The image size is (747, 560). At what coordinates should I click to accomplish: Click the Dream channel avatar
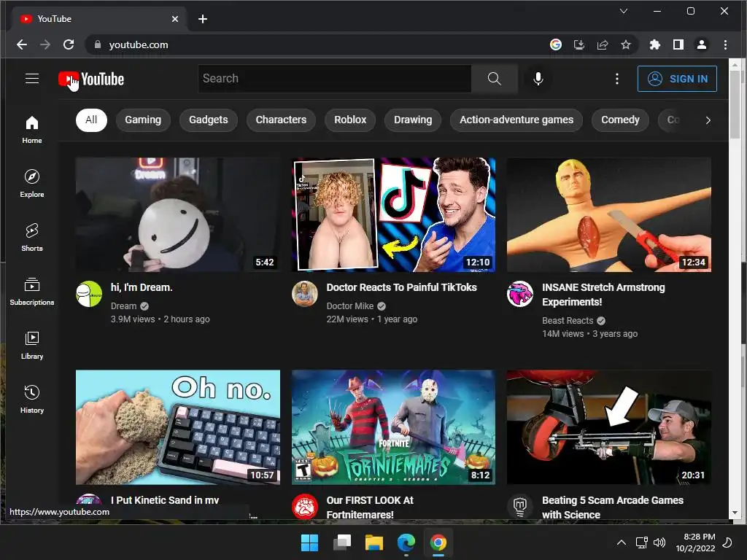point(89,294)
